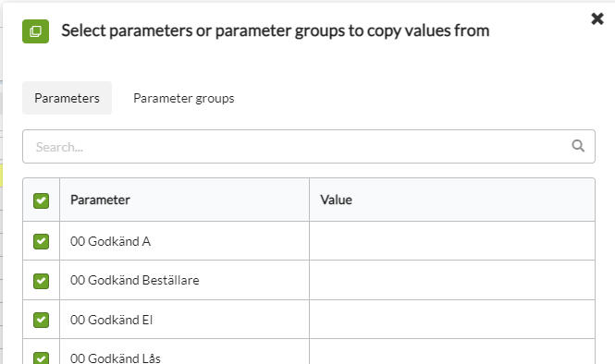Click the empty value cell for 00 Godkänd A
The width and height of the screenshot is (615, 364).
[x=452, y=241]
